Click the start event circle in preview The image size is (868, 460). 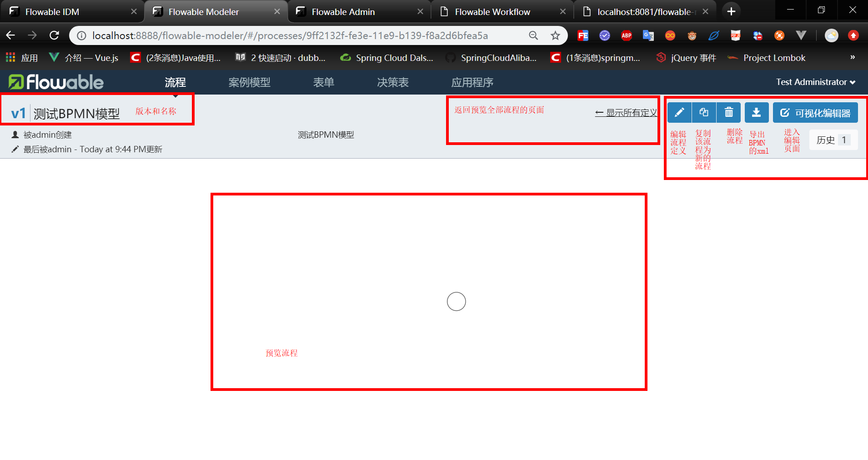(x=457, y=301)
